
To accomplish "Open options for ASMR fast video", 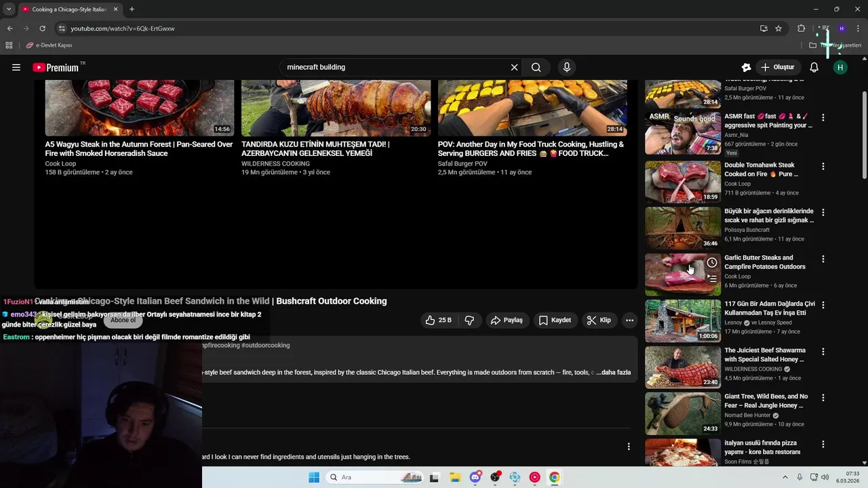I will point(823,117).
